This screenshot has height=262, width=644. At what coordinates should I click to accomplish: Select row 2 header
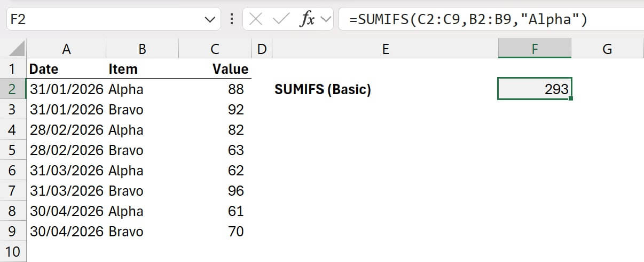tap(13, 89)
